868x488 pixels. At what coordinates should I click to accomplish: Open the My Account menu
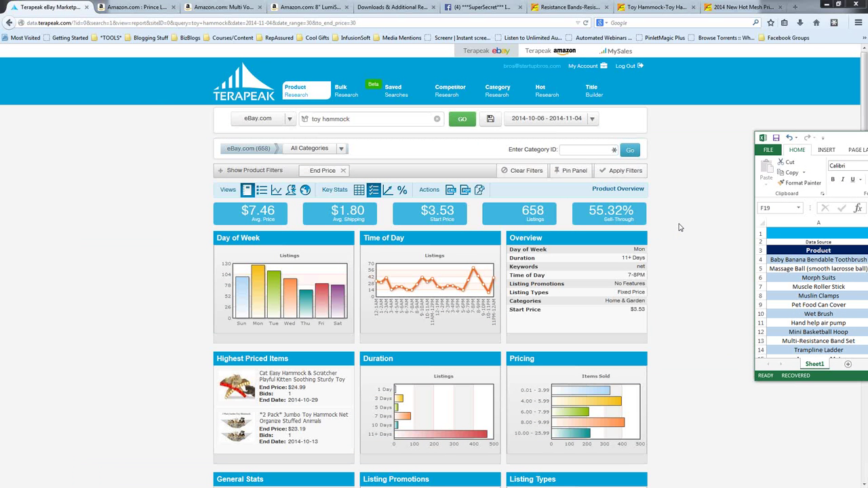(587, 66)
